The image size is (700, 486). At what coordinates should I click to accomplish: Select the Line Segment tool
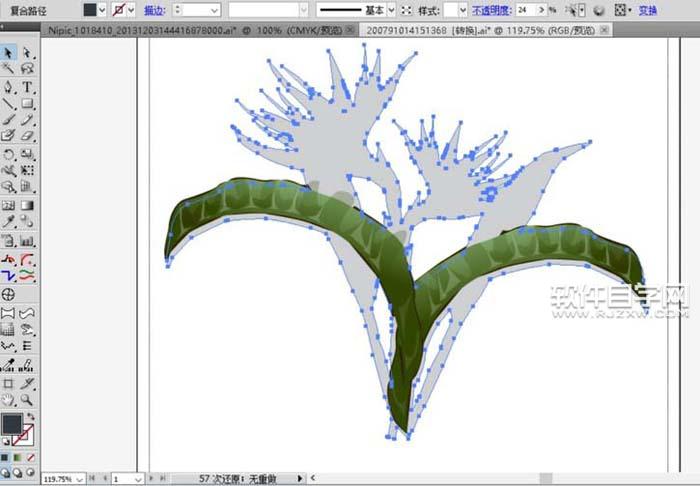pyautogui.click(x=9, y=103)
